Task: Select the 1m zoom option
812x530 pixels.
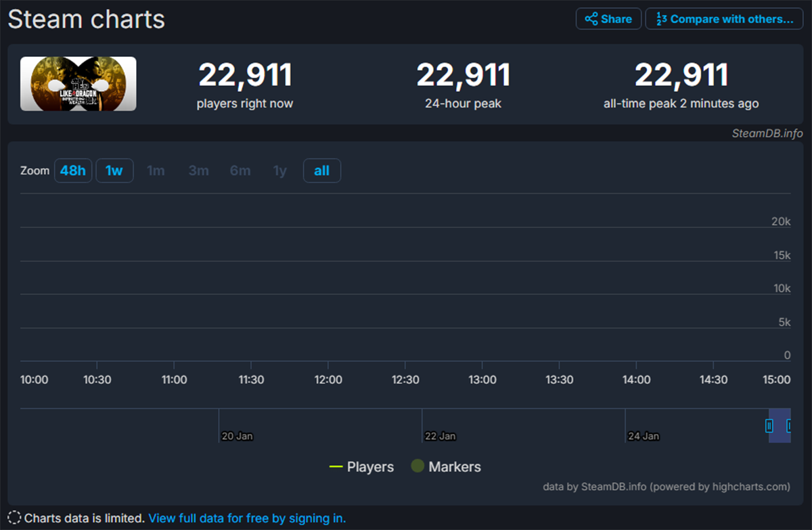Action: [156, 171]
